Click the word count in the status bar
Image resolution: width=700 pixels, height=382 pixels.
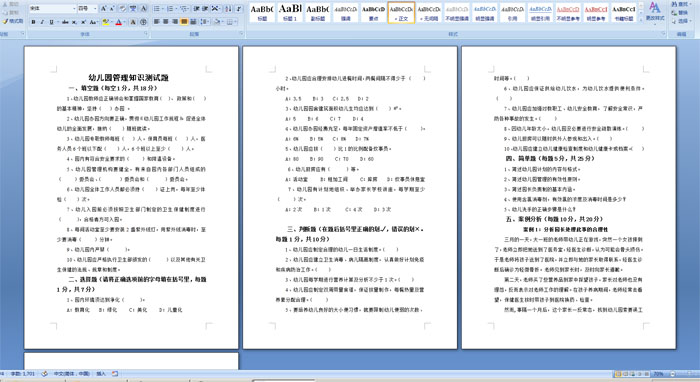click(x=23, y=374)
